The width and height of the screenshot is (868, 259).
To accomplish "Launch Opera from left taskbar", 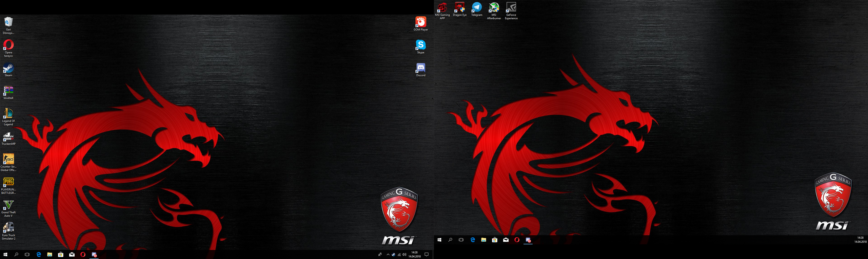I will [83, 255].
